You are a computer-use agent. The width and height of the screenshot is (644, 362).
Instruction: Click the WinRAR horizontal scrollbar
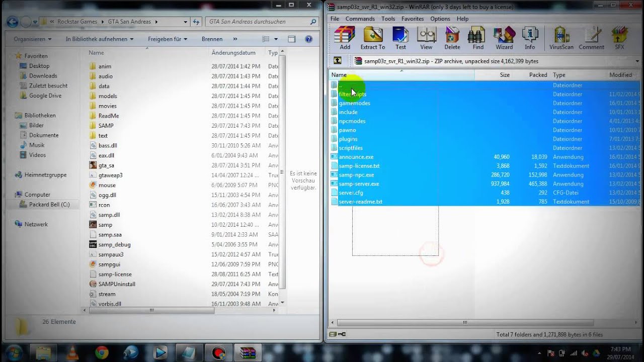pyautogui.click(x=465, y=322)
